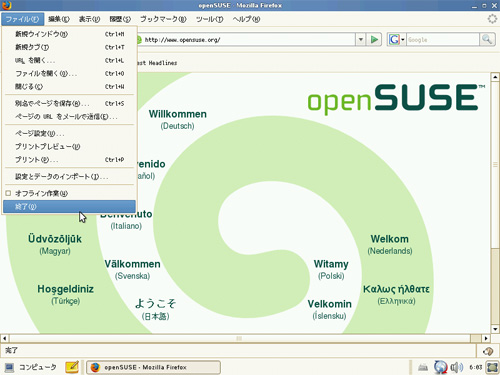The height and width of the screenshot is (375, 500).
Task: Click the green Go arrow button
Action: coord(374,40)
